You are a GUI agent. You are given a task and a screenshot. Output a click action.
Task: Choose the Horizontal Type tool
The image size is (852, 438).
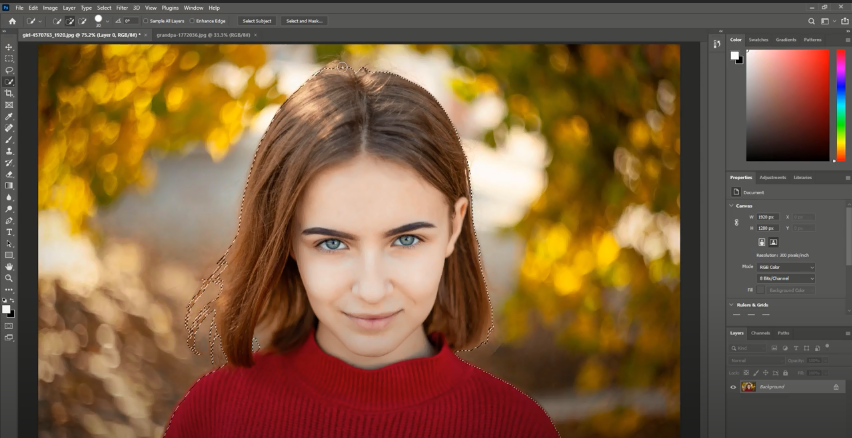9,232
